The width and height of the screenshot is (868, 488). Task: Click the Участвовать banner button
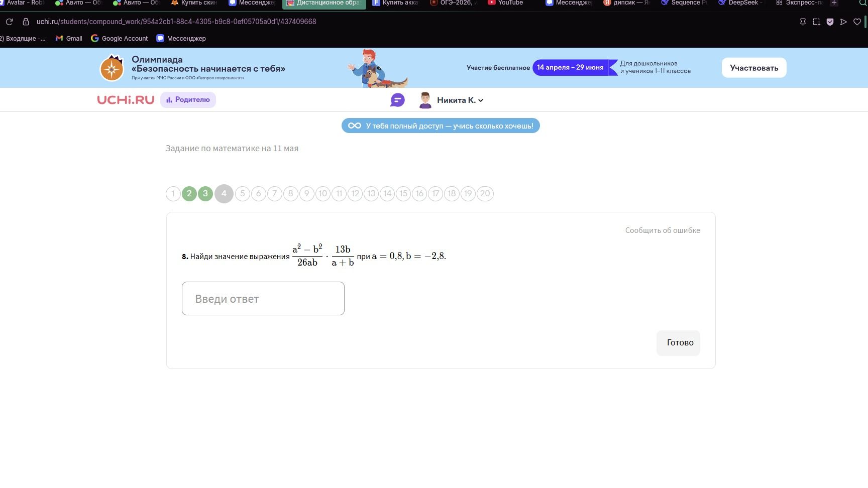coord(754,68)
